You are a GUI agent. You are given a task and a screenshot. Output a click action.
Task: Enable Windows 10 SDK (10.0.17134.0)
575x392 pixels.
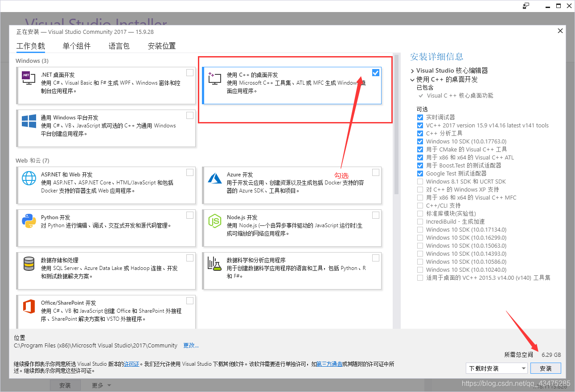point(420,229)
